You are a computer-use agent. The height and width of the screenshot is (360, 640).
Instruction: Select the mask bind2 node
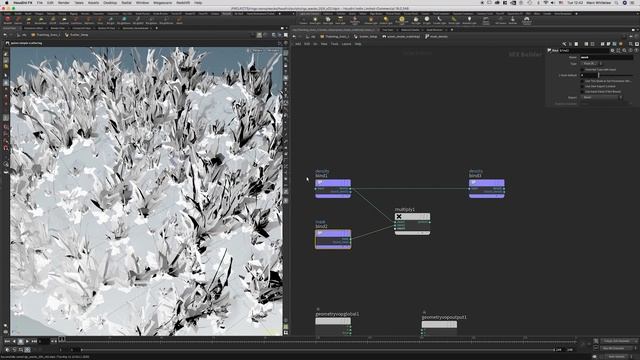click(333, 239)
